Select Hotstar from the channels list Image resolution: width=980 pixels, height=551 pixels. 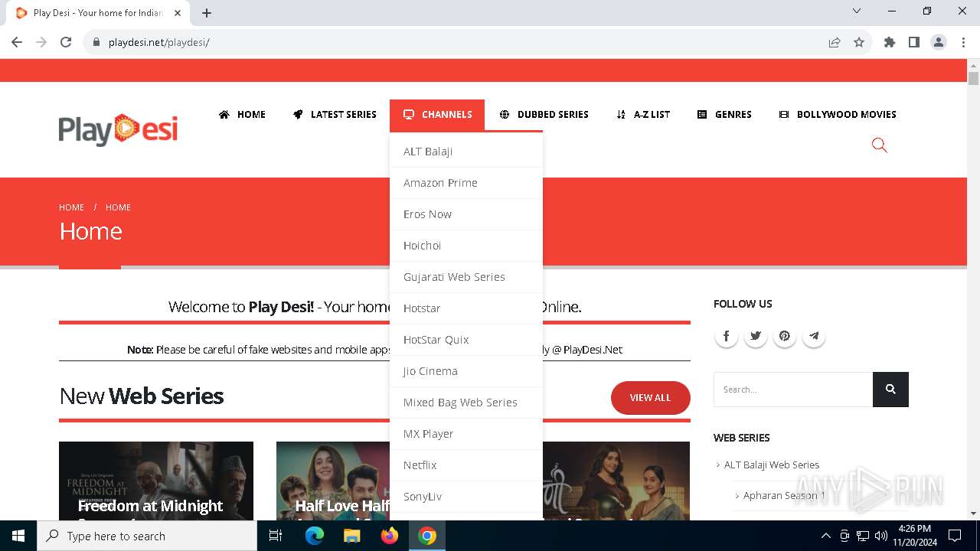point(466,308)
